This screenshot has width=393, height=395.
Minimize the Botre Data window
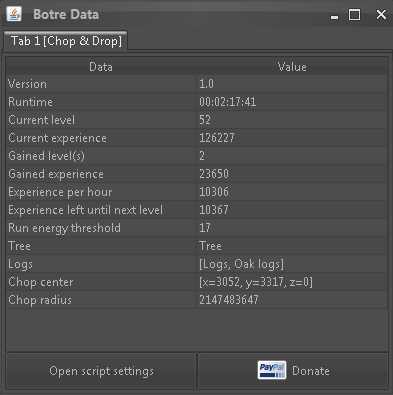334,17
